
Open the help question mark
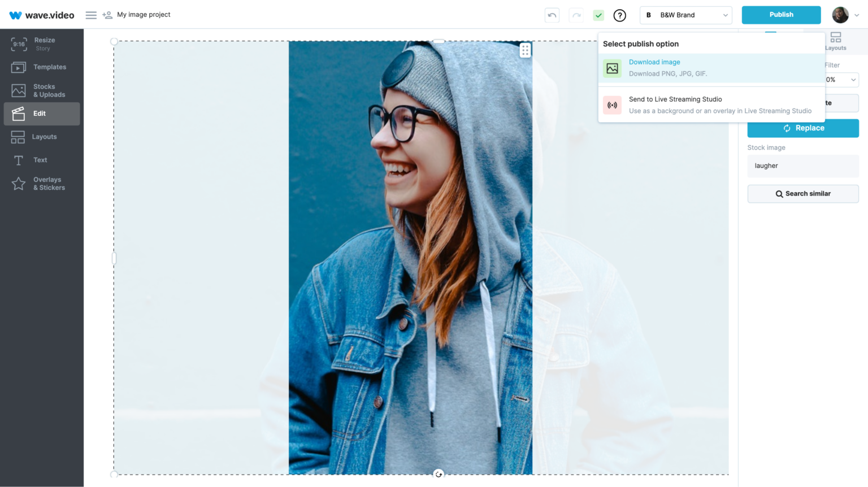coord(620,15)
